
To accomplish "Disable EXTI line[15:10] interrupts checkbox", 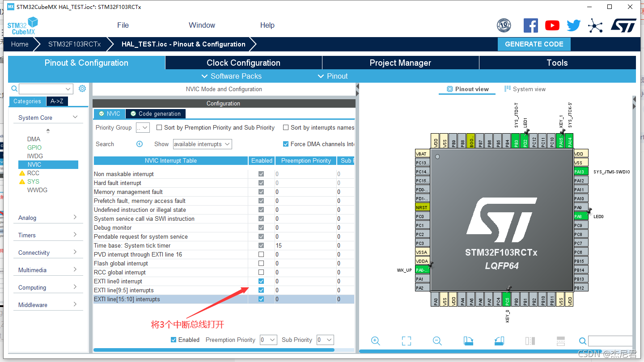I will [261, 299].
